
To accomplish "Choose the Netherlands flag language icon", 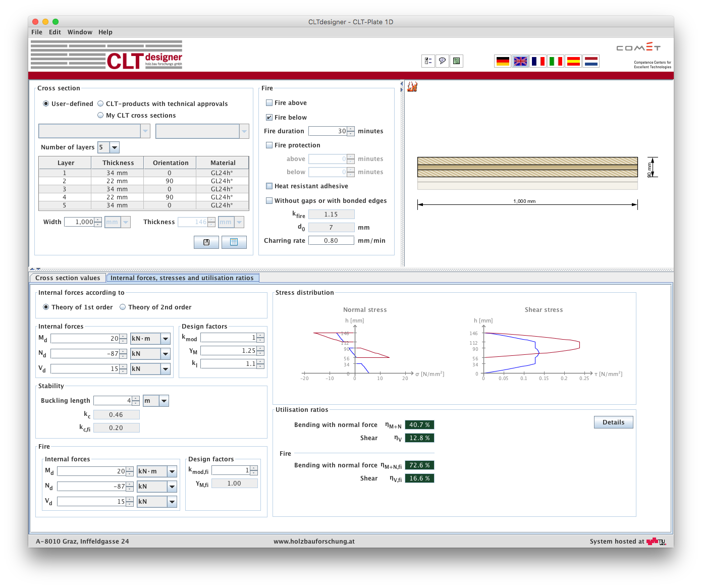I will tap(591, 61).
